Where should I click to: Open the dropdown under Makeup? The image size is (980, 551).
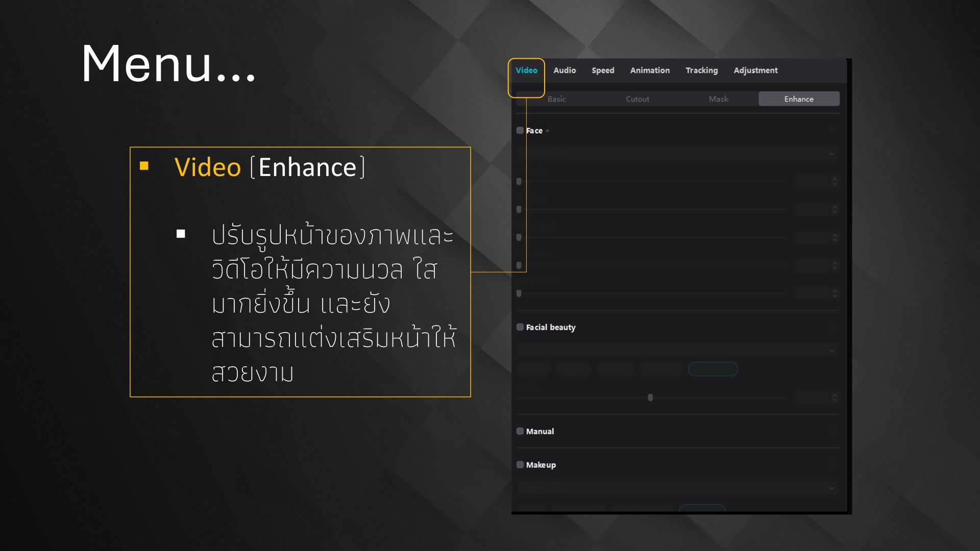[x=831, y=488]
